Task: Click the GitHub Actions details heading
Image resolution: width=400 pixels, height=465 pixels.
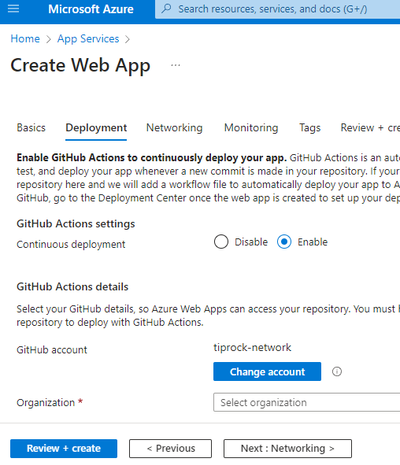Action: point(72,287)
